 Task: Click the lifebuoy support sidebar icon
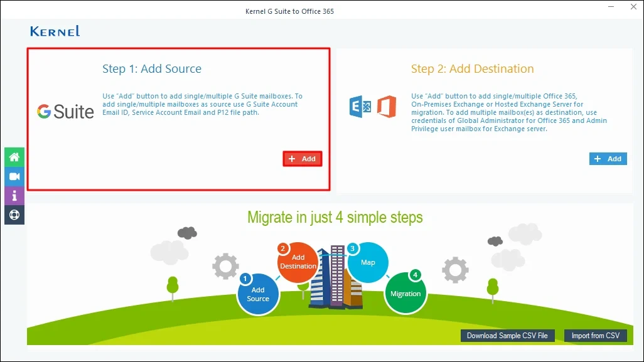pos(14,215)
